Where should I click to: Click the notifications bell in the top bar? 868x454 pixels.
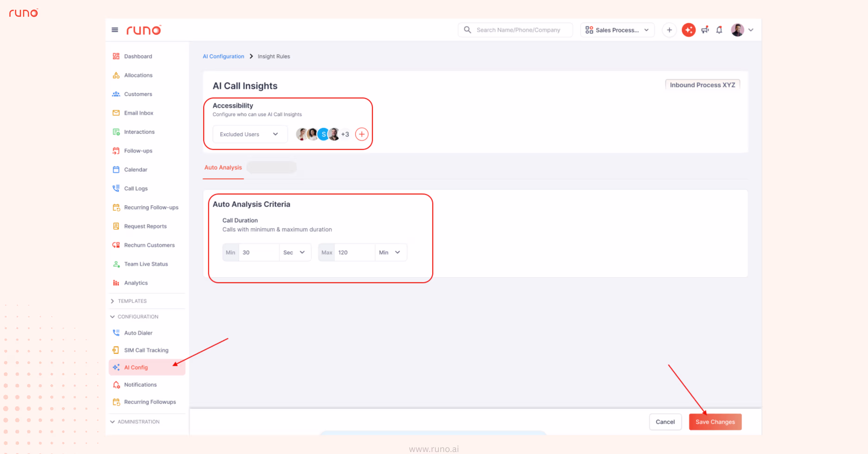(719, 30)
